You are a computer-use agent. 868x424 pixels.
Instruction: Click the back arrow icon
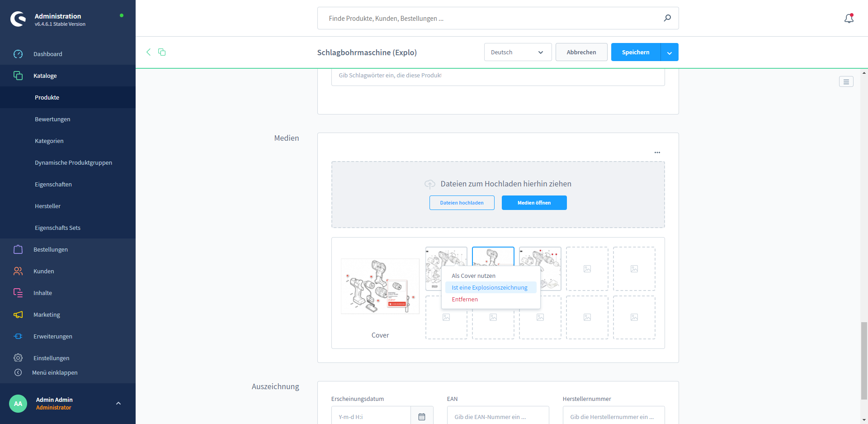pyautogui.click(x=148, y=52)
